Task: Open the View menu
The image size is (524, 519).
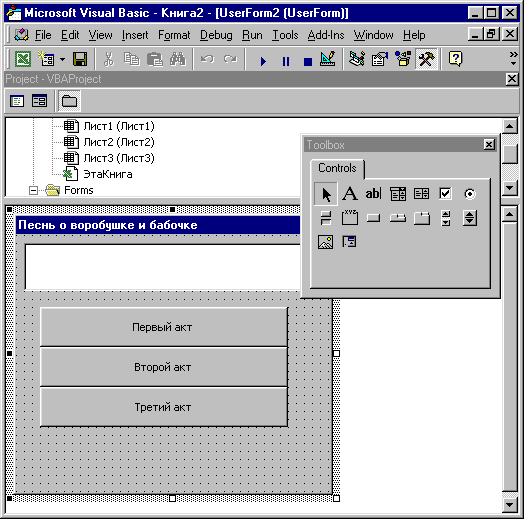Action: (x=100, y=35)
